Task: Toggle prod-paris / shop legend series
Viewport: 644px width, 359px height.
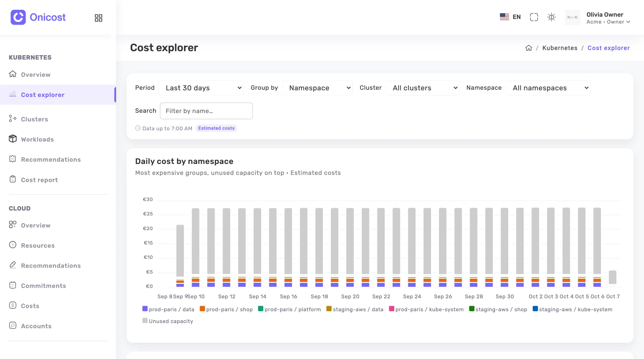Action: tap(226, 309)
